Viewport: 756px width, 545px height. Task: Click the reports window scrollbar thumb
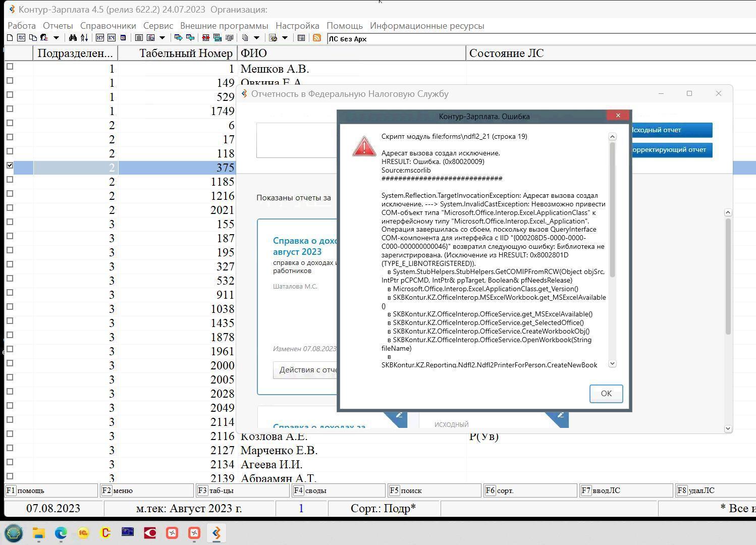coord(728,276)
